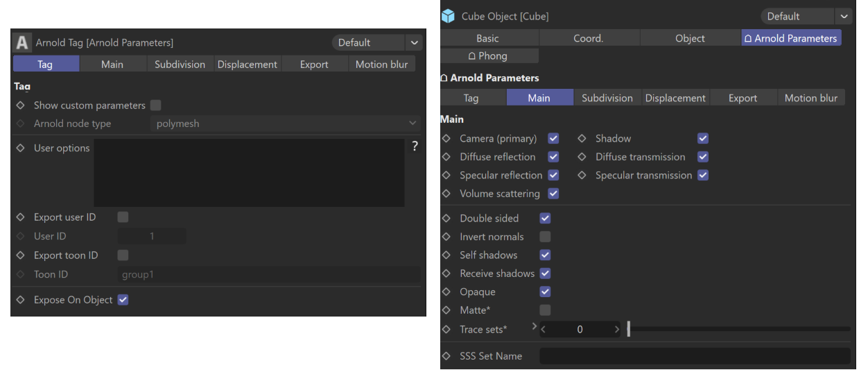Viewport: 868px width, 370px height.
Task: Click keyframe diamond next to Expose On Object
Action: pos(20,300)
